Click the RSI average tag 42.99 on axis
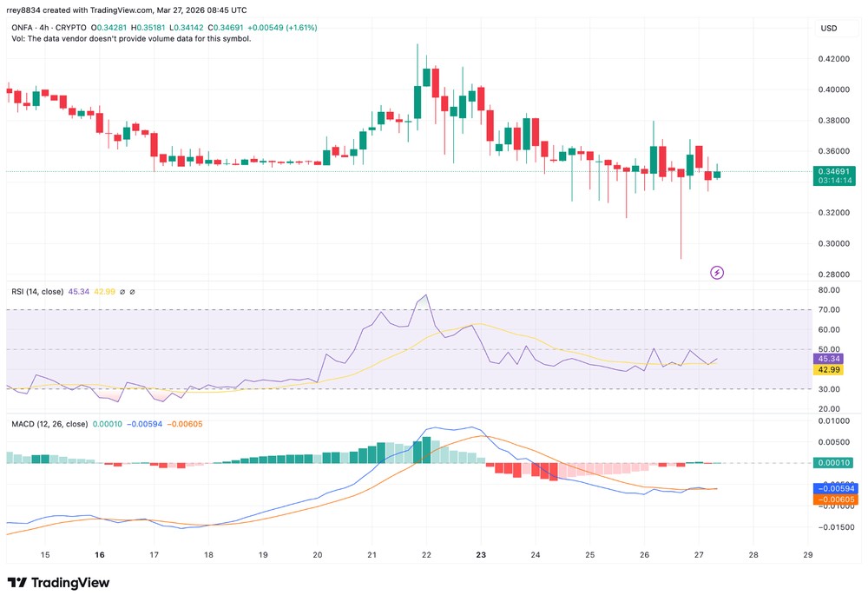Viewport: 868px width, 602px height. (829, 369)
